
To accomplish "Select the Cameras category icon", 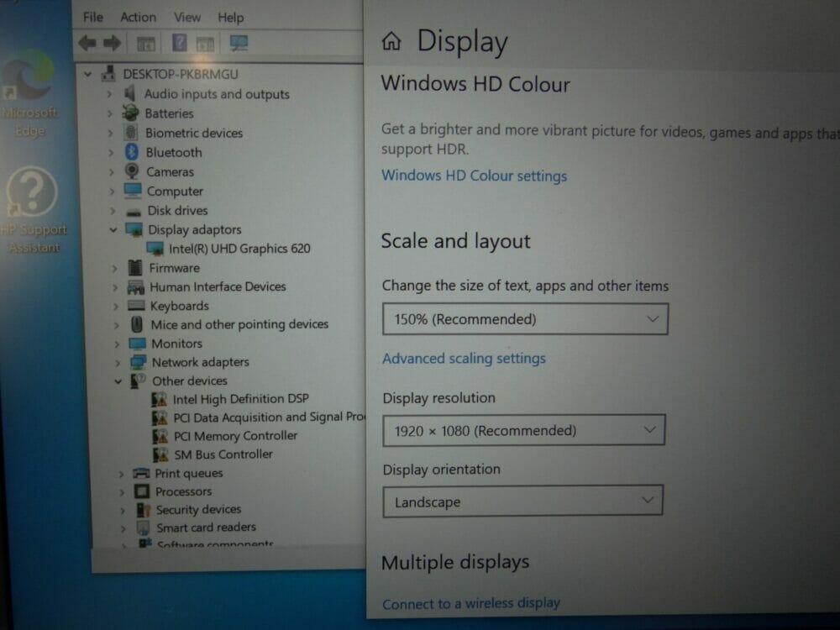I will pos(132,171).
